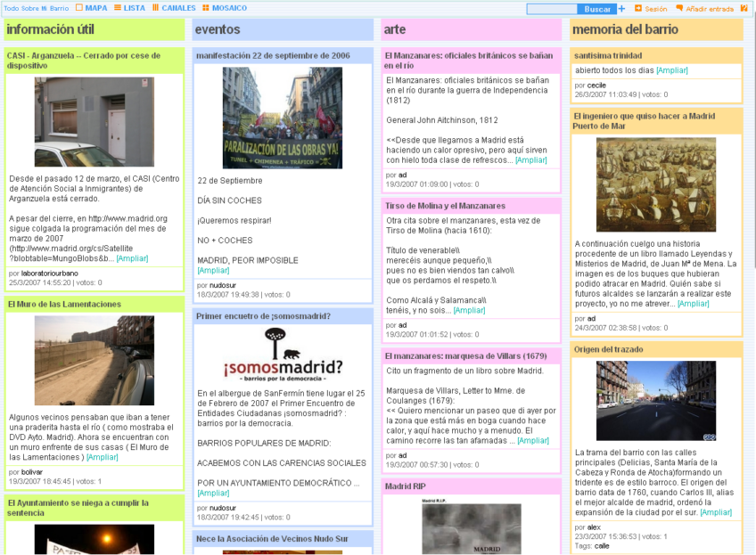Open the ¡somosmadrid? logo image
756x555 pixels.
pyautogui.click(x=282, y=354)
